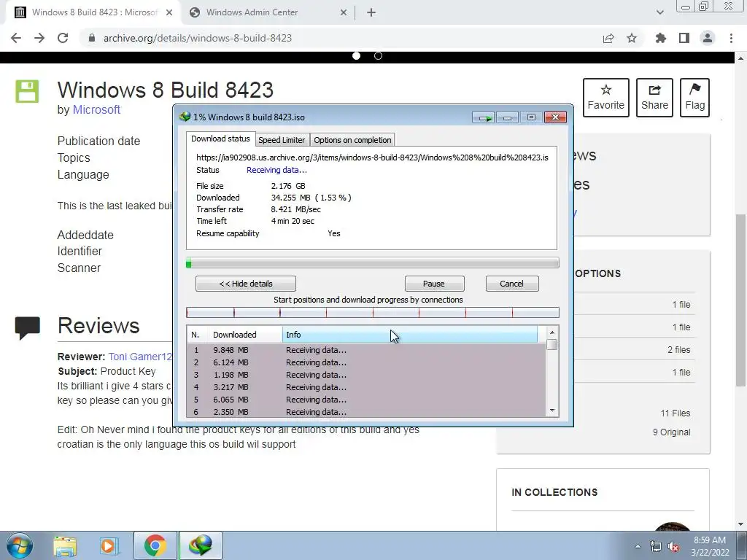Open the Chrome three-dot menu

[731, 38]
